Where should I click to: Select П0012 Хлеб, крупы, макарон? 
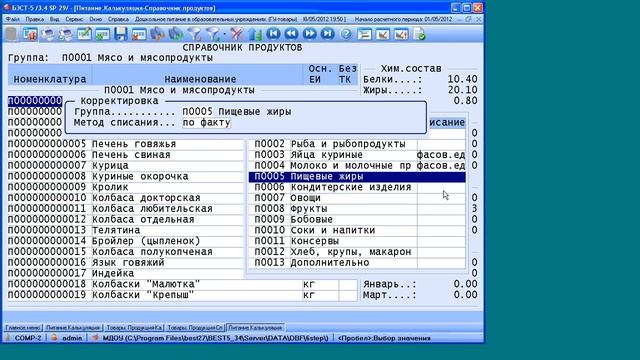click(x=356, y=252)
